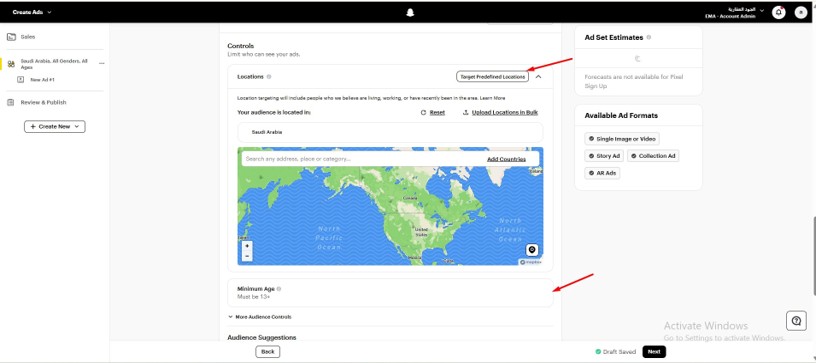The image size is (816, 363).
Task: Click the AR Ads checkmark icon
Action: coord(591,173)
